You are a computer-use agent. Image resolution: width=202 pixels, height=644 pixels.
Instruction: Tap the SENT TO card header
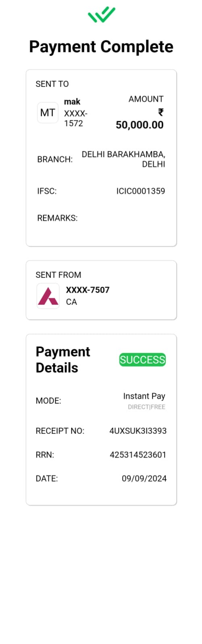52,84
